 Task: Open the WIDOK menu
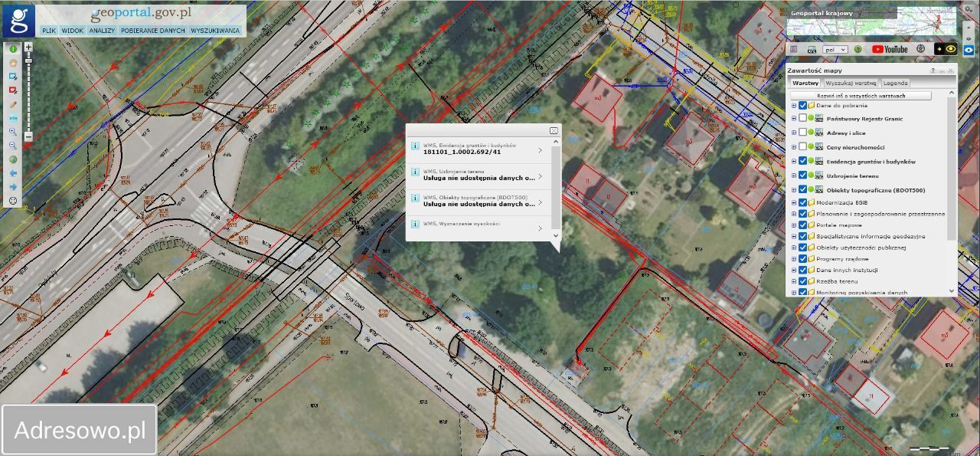73,31
